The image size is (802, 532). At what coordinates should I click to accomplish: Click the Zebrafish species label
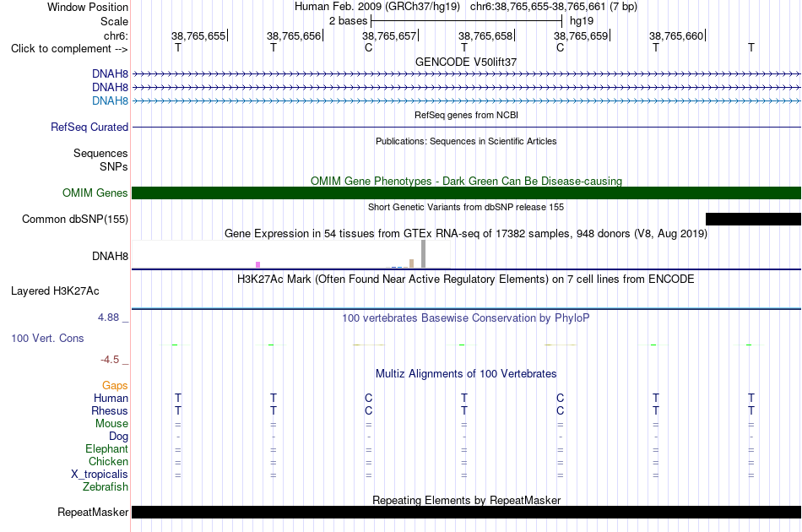pyautogui.click(x=106, y=486)
